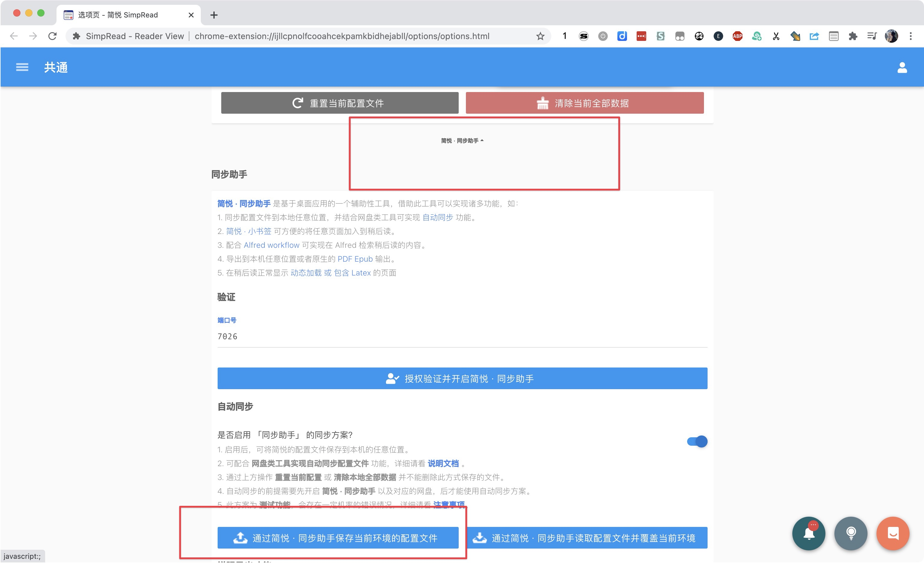Open Chrome extensions puzzle piece menu

(853, 36)
